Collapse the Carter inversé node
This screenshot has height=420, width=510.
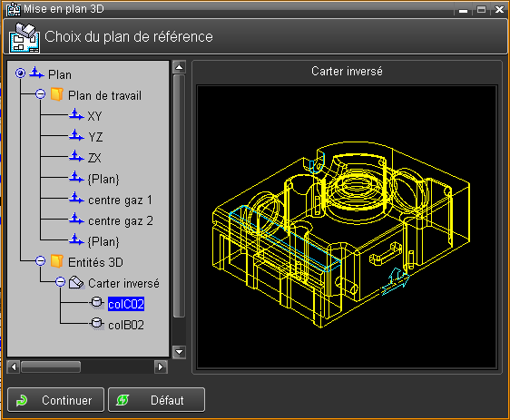pyautogui.click(x=60, y=282)
